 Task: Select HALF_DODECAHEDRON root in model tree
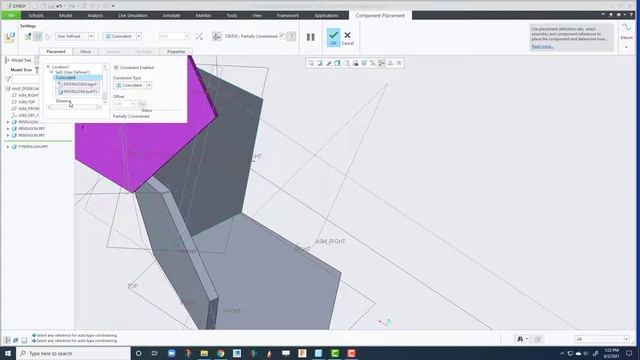click(22, 89)
